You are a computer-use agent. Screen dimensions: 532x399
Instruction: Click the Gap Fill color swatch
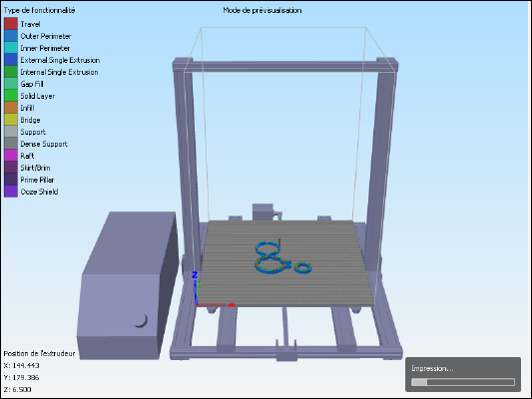[11, 84]
